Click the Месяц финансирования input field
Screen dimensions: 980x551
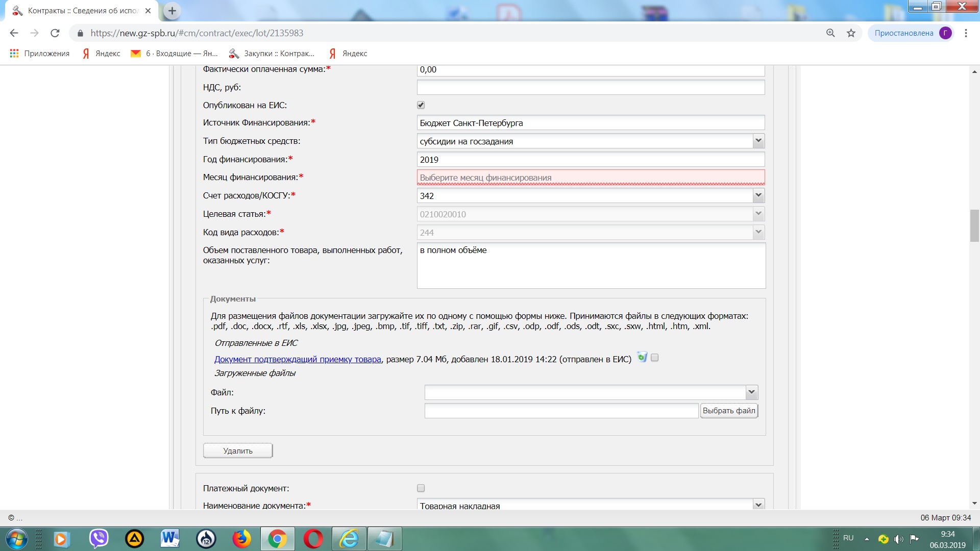click(x=590, y=178)
